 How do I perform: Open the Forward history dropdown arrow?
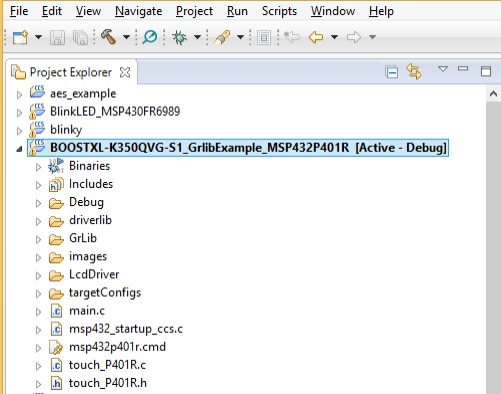[372, 37]
